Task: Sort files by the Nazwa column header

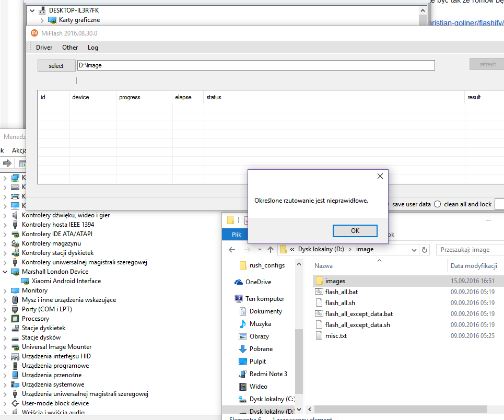Action: tap(324, 266)
